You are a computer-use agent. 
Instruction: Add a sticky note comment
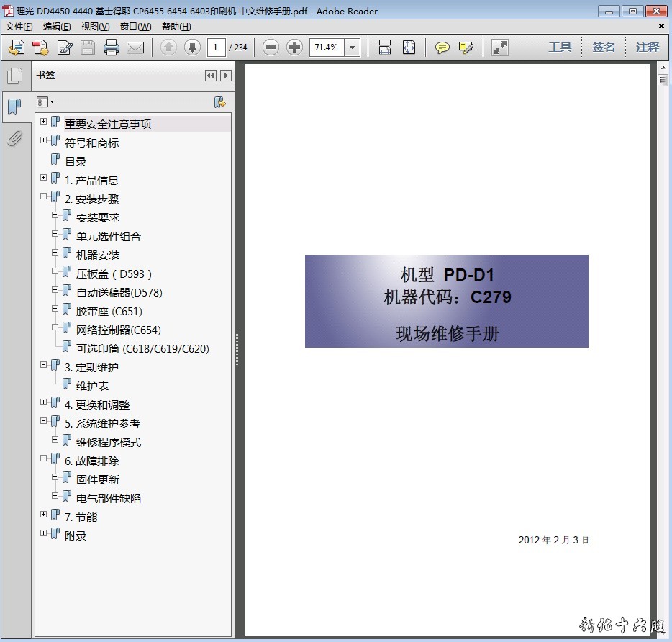(x=442, y=48)
